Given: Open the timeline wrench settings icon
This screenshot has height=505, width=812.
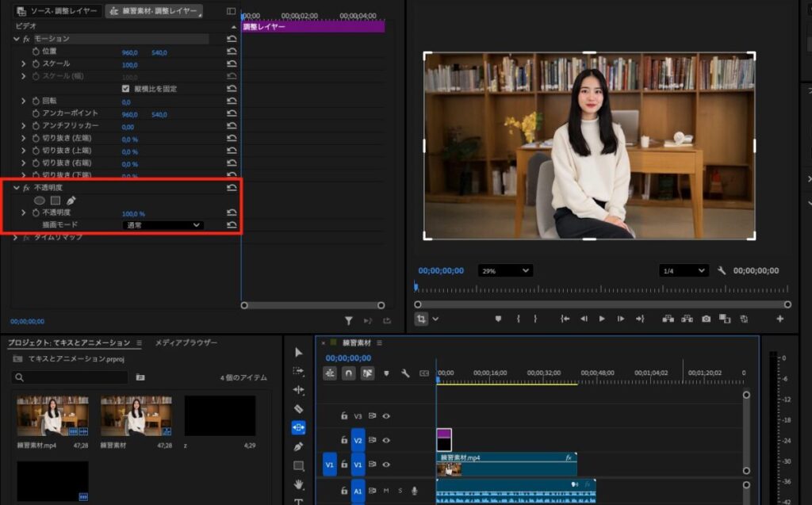Looking at the screenshot, I should click(405, 373).
